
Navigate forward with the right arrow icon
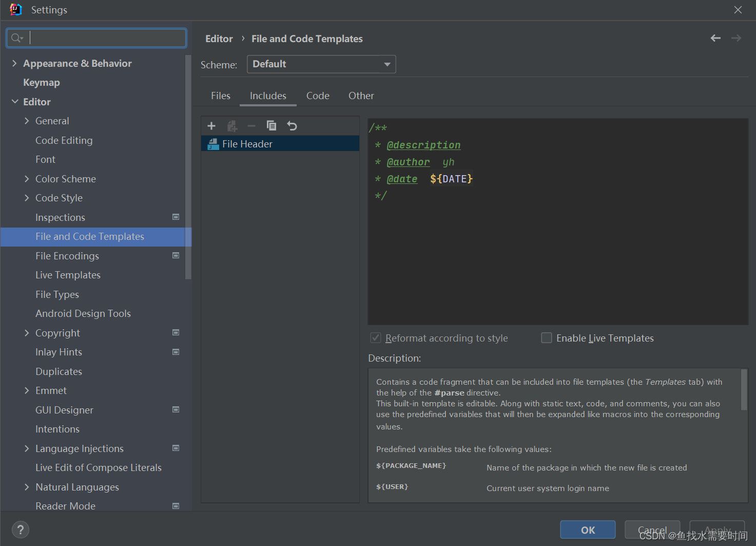coord(736,38)
